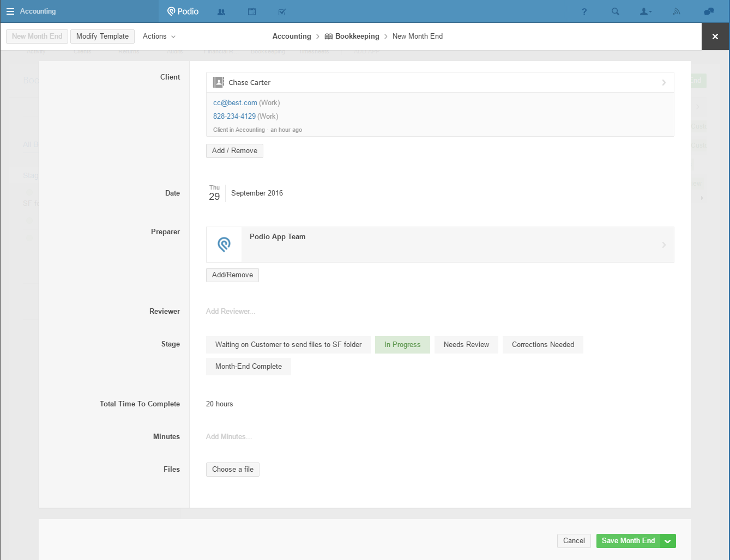Go to Accounting in the breadcrumb
730x560 pixels.
tap(292, 36)
